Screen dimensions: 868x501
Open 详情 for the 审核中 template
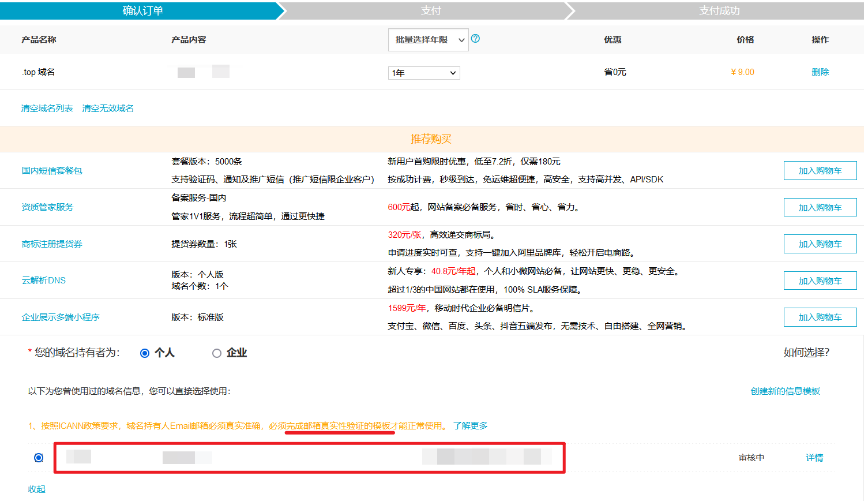point(814,458)
